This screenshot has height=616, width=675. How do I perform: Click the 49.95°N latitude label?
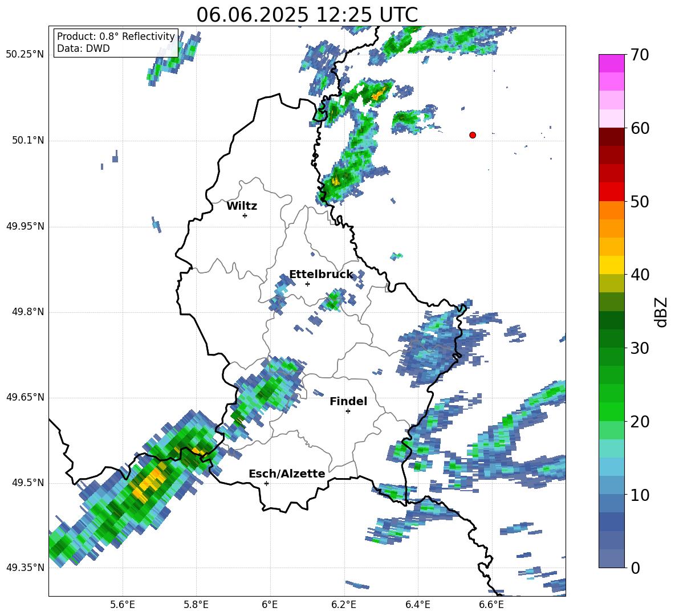point(25,226)
